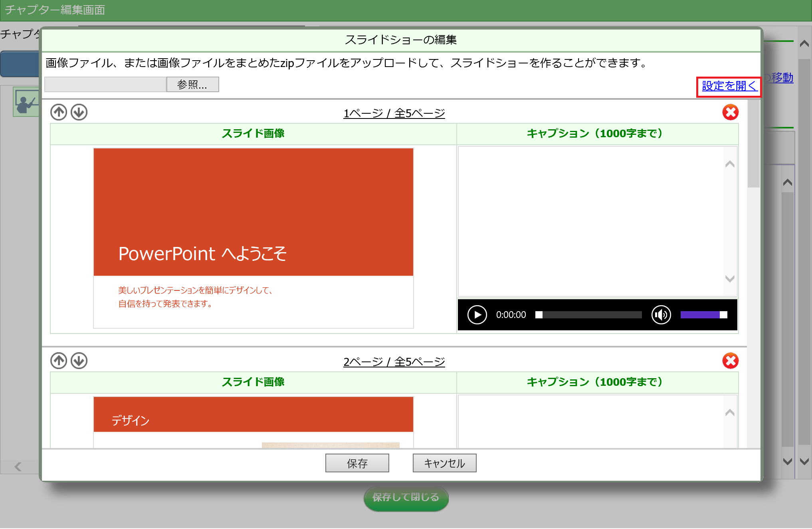812x529 pixels.
Task: Open the 設定を開く link
Action: (x=729, y=86)
